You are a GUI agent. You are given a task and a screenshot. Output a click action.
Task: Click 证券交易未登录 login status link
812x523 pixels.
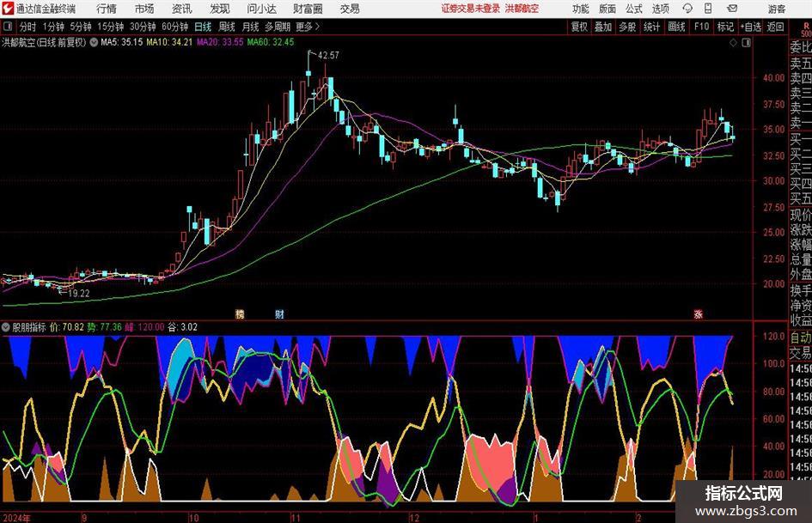click(471, 9)
